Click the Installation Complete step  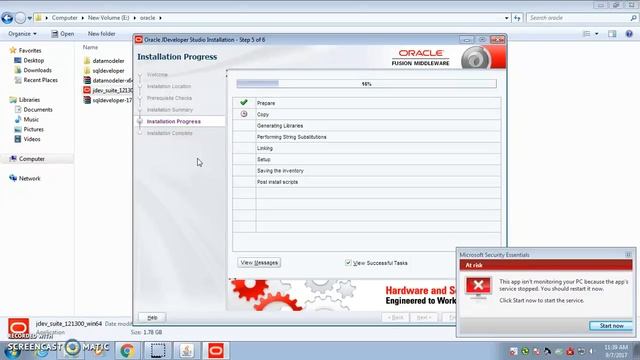169,133
